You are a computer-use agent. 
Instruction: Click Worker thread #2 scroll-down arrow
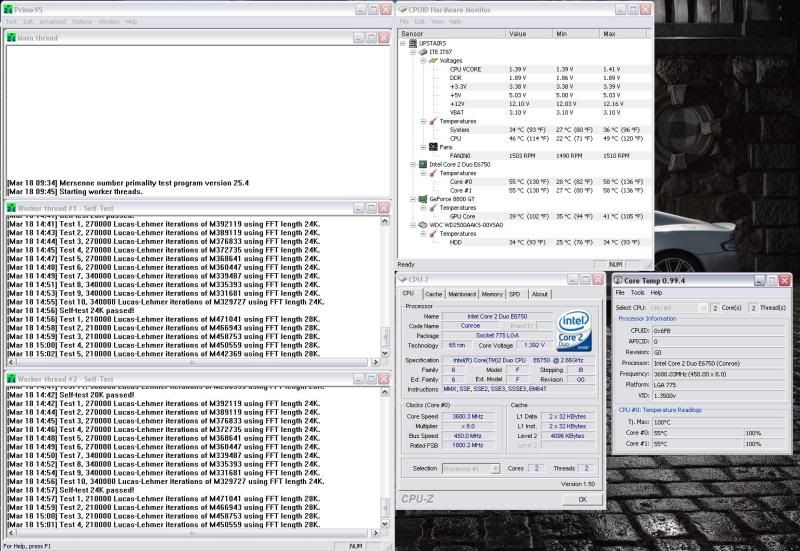click(385, 523)
